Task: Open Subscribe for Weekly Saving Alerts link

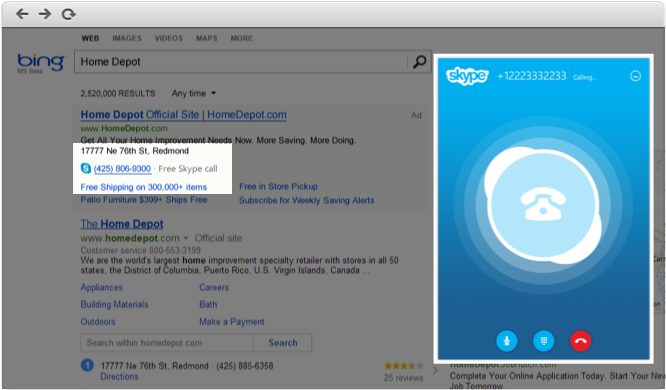Action: [306, 200]
